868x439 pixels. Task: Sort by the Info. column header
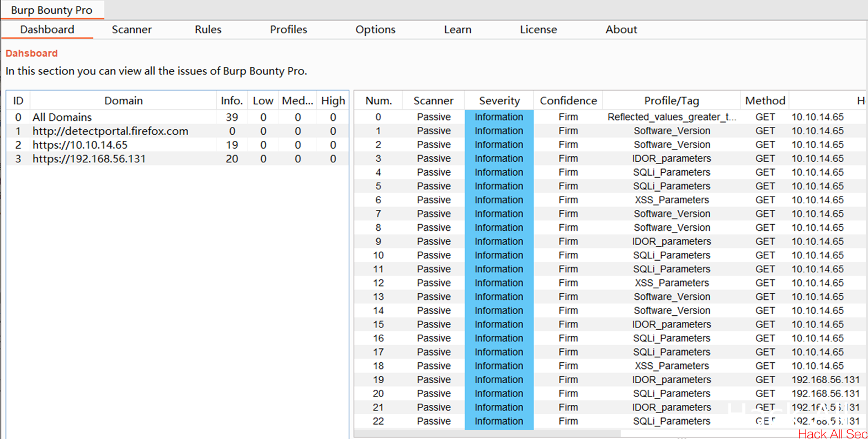(232, 101)
